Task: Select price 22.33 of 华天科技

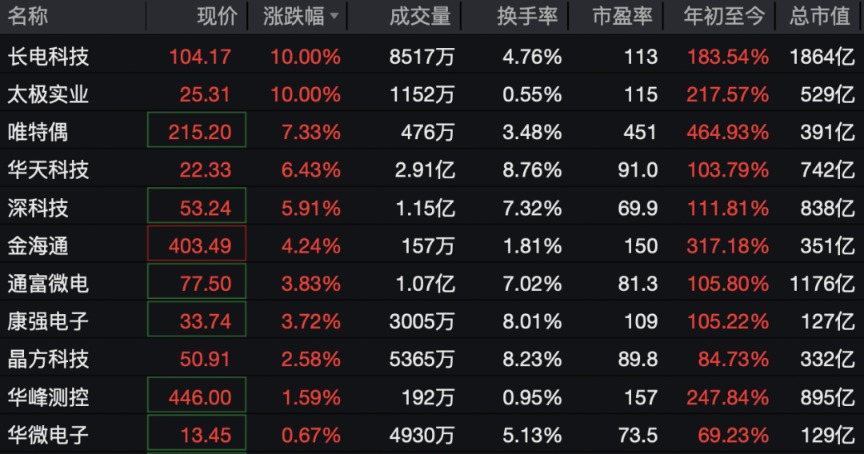Action: [205, 170]
